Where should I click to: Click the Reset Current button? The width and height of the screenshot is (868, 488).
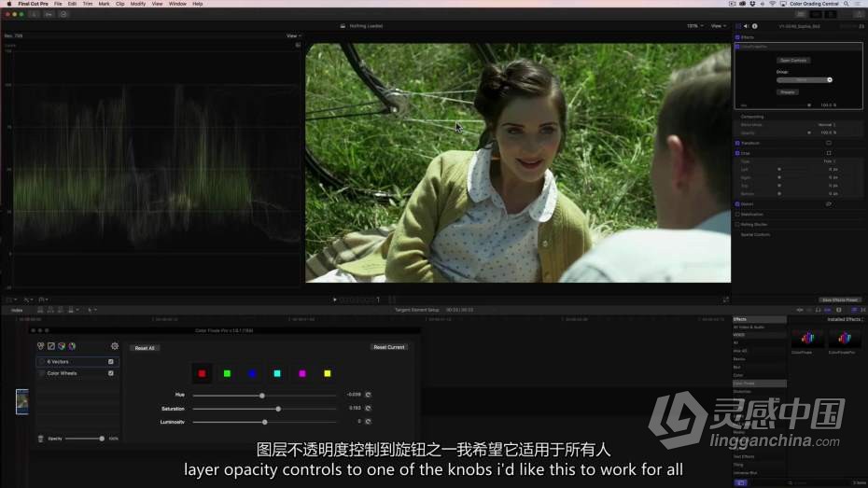pos(389,347)
